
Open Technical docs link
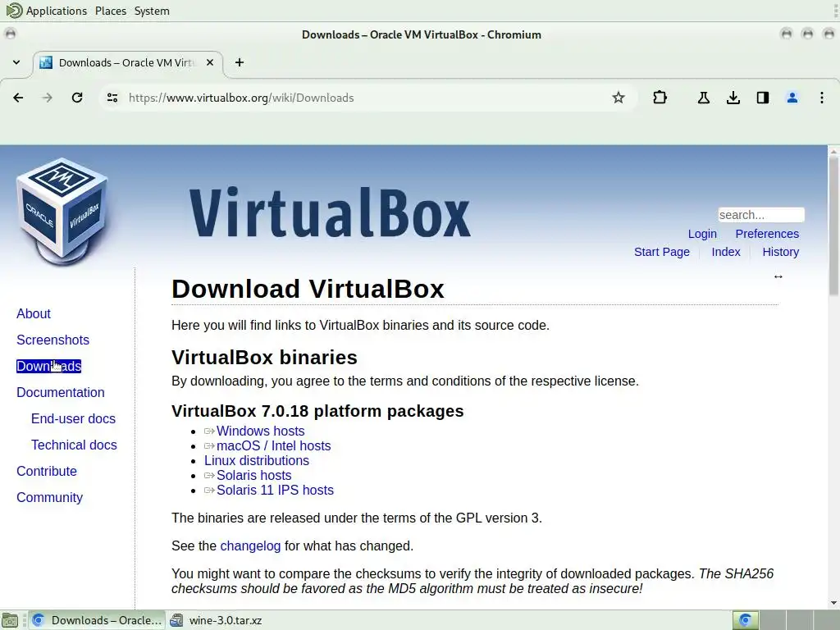click(74, 445)
